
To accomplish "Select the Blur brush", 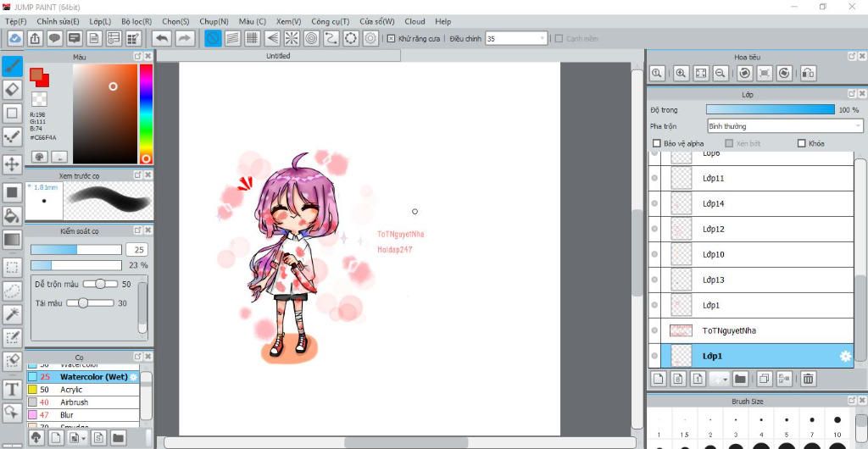I will click(x=83, y=415).
